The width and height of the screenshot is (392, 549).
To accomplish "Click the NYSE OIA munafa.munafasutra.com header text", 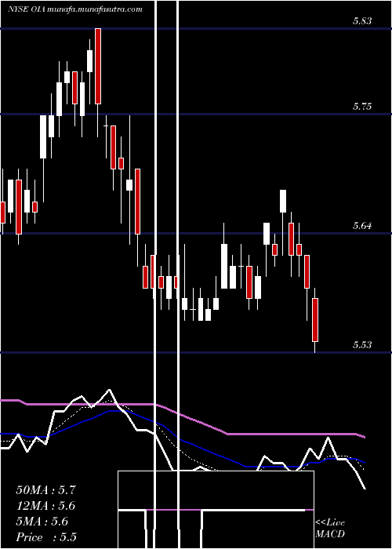I will point(75,9).
